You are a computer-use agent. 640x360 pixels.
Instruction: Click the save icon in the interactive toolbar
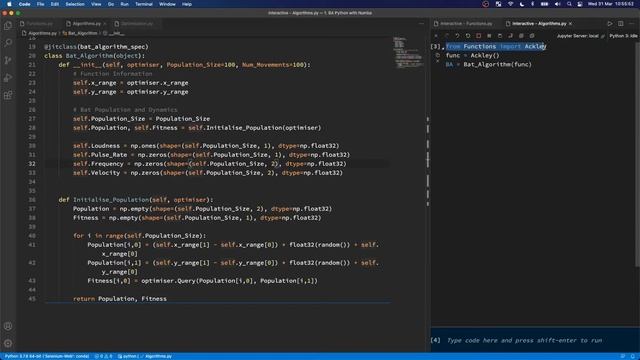click(500, 36)
